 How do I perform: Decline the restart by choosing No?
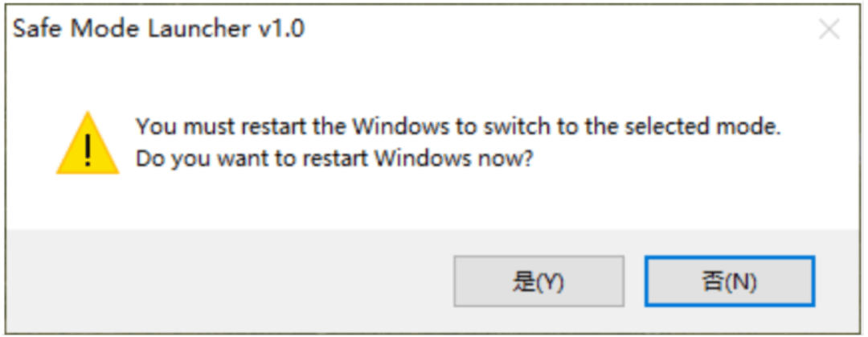click(x=730, y=281)
